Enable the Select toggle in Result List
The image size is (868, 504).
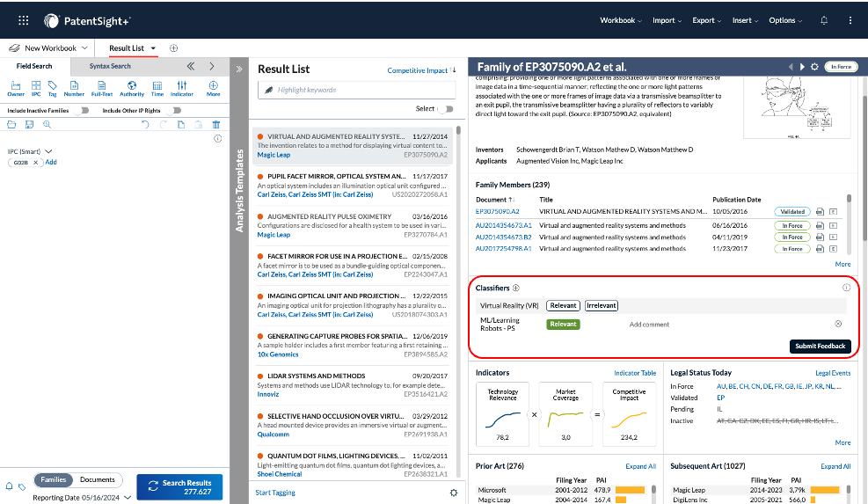click(x=446, y=109)
